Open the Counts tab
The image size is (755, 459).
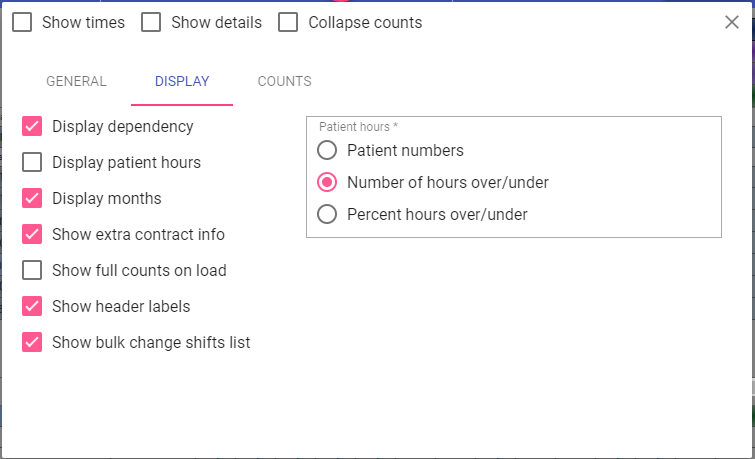284,82
